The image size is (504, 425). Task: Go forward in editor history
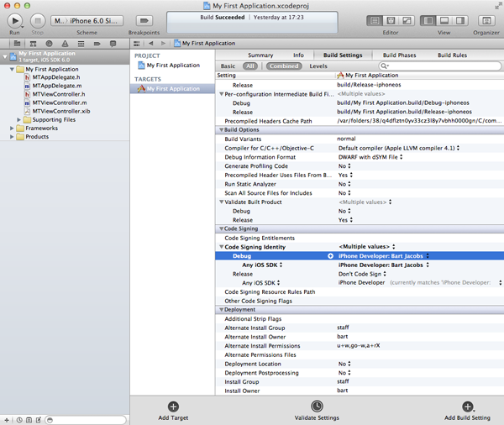pos(163,43)
